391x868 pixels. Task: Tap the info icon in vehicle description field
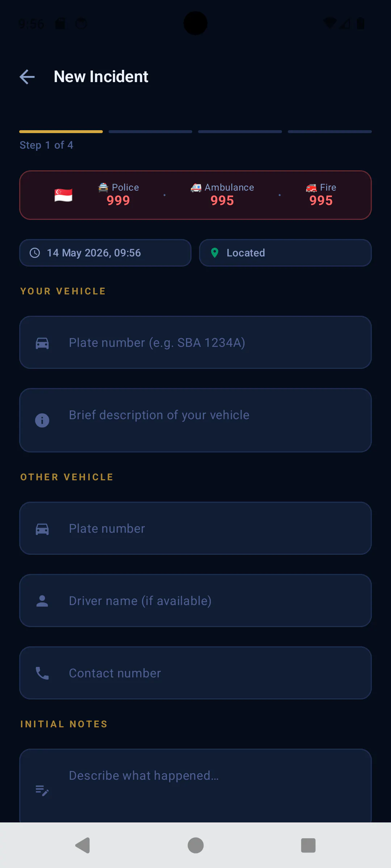pyautogui.click(x=42, y=420)
